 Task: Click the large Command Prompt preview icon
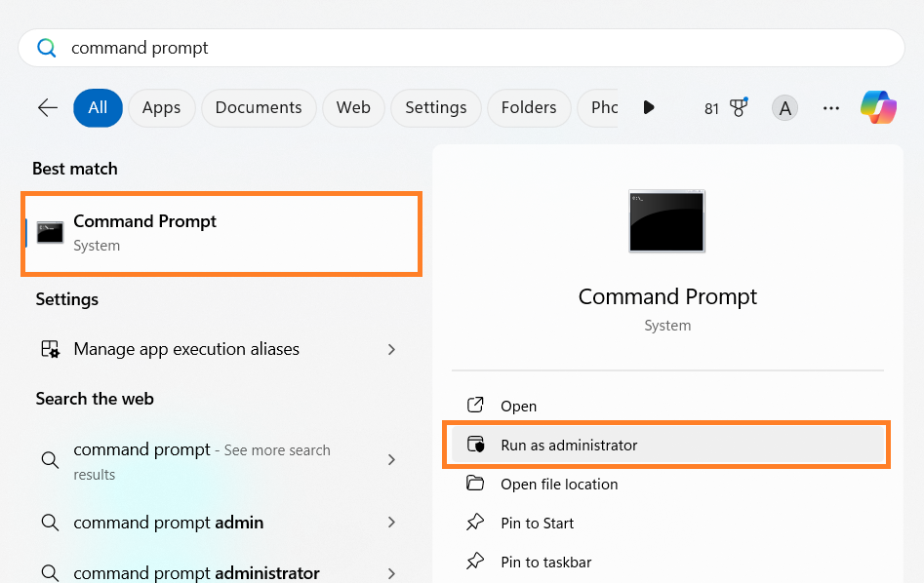click(667, 221)
